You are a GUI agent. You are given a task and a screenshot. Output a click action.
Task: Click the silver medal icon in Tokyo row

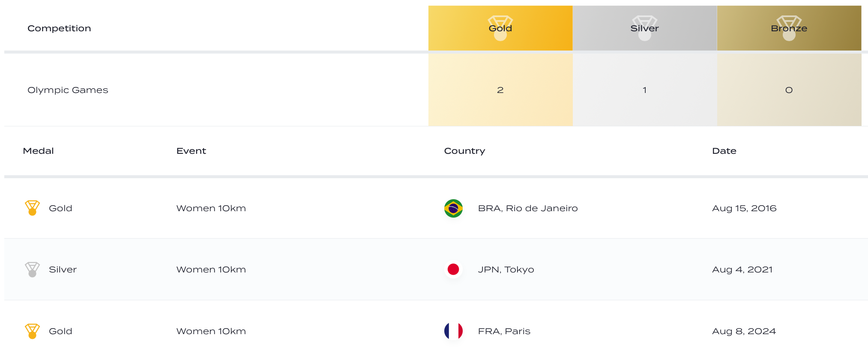[32, 269]
